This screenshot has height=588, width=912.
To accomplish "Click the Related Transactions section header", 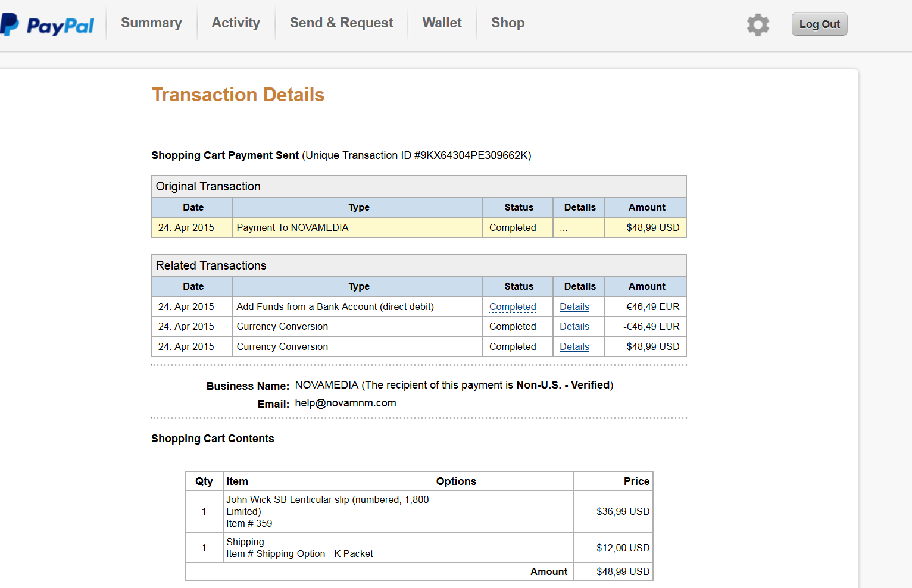I will (419, 265).
